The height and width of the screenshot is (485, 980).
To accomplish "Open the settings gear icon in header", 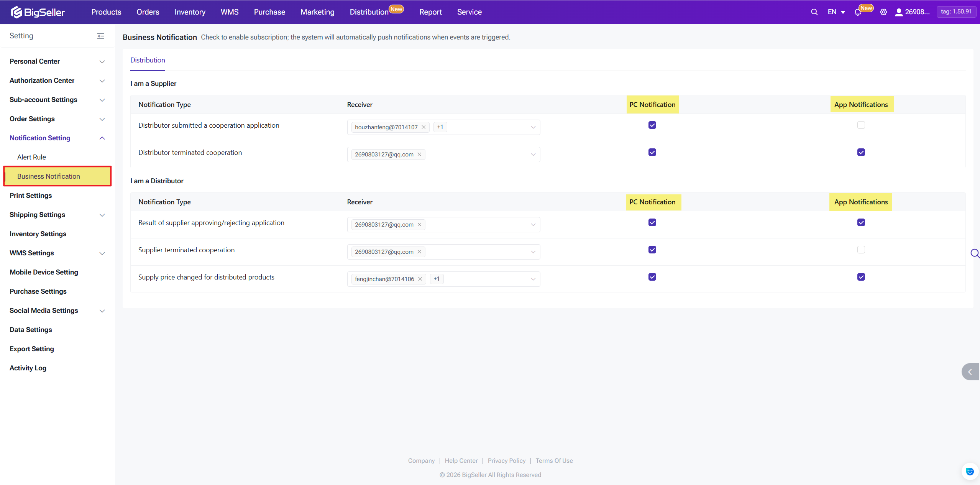I will tap(883, 12).
